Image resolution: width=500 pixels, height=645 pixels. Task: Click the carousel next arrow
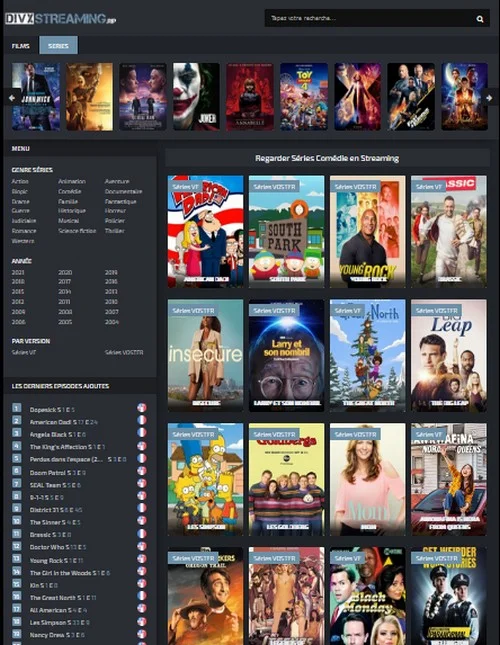tap(489, 97)
